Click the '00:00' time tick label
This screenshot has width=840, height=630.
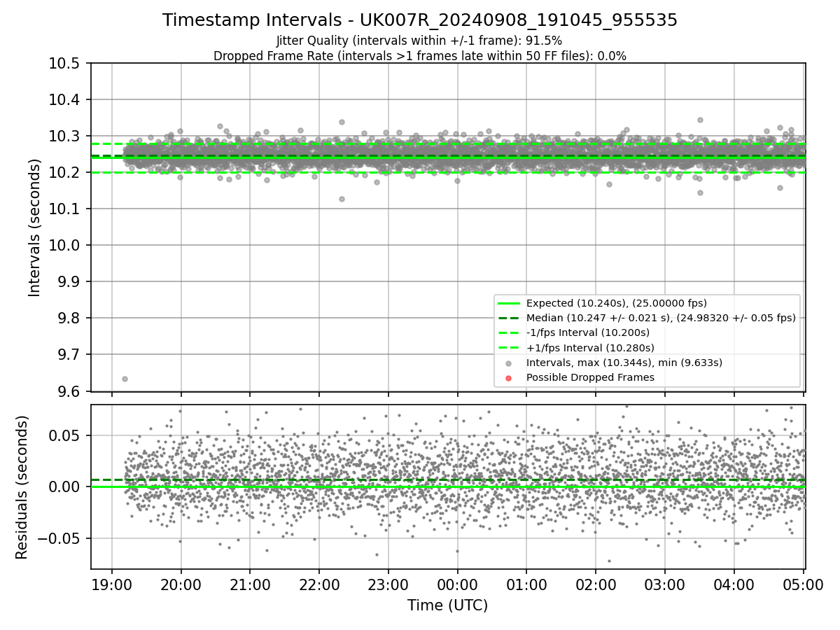pyautogui.click(x=458, y=584)
